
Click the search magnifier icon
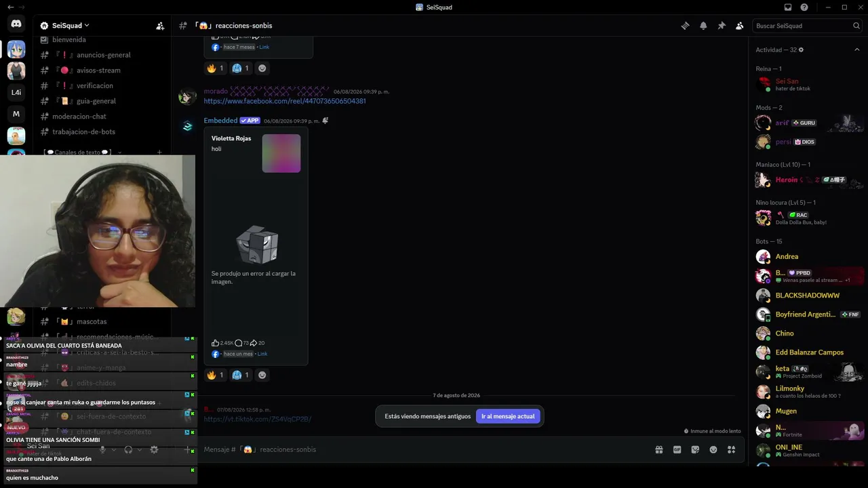(856, 26)
